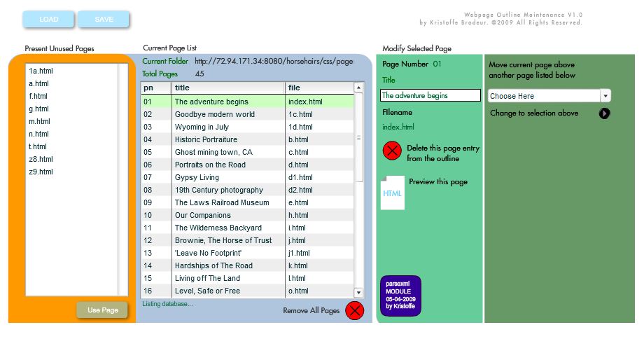Select row Our Companions
This screenshot has height=339, width=644.
point(247,215)
